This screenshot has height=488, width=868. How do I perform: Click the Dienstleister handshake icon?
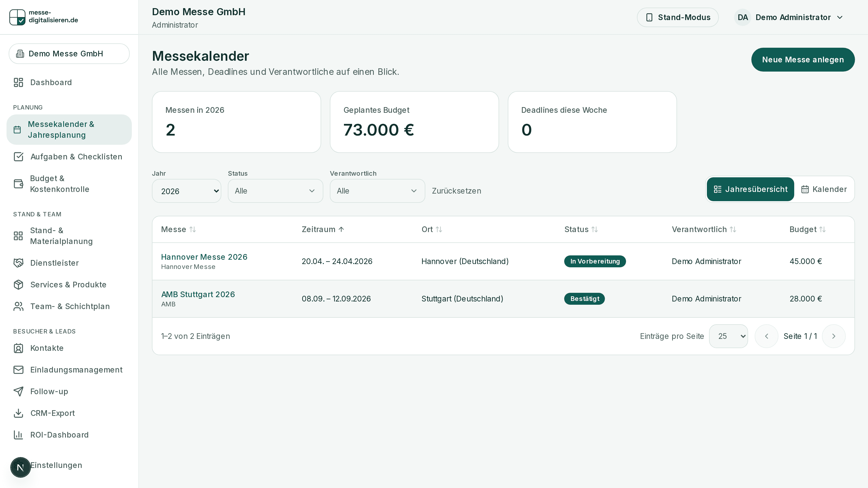coord(18,263)
